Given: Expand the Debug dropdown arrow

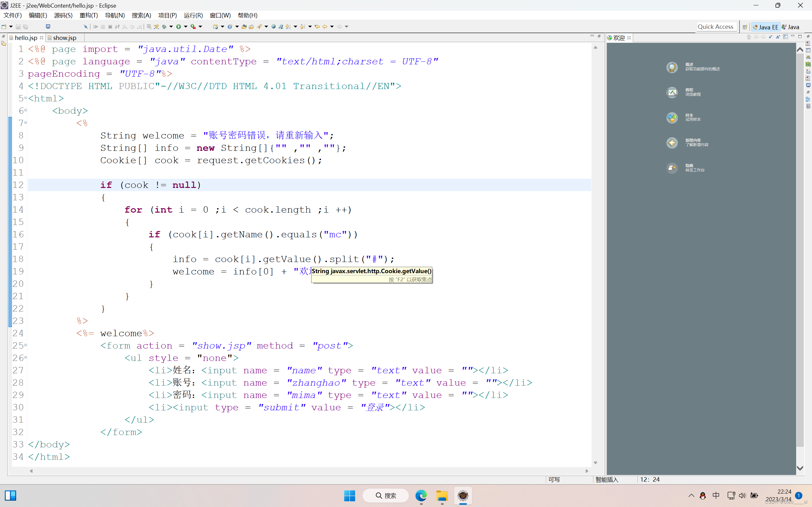Looking at the screenshot, I should (171, 27).
